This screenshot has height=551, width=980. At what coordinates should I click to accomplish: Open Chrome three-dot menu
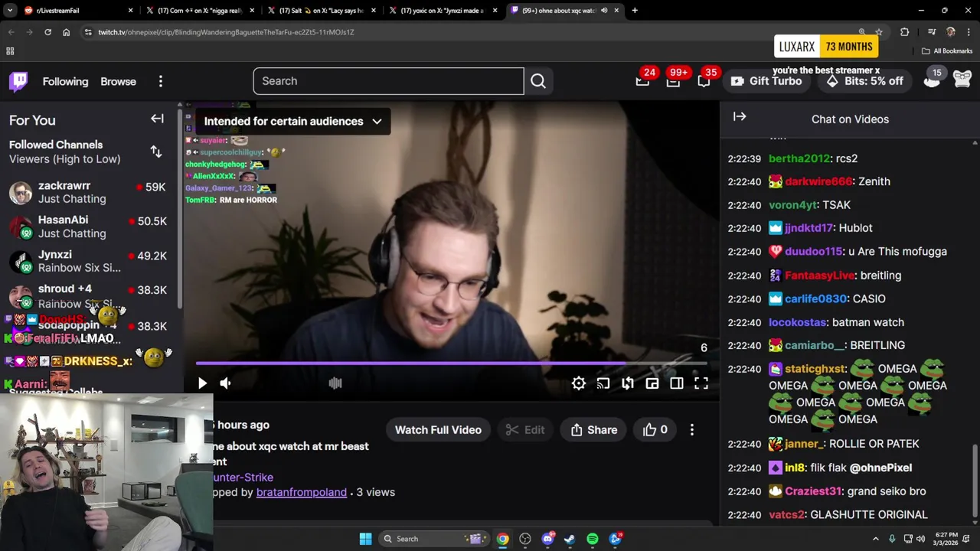(x=969, y=32)
